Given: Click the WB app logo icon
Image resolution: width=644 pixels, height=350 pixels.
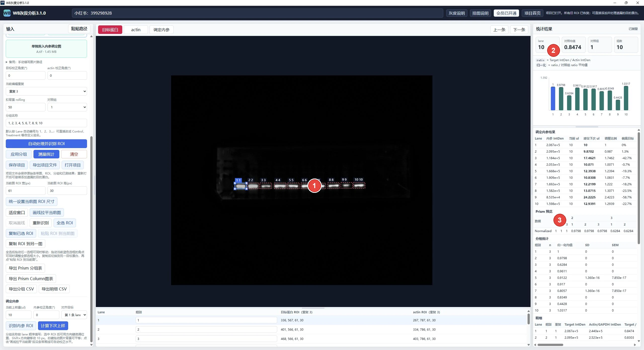Looking at the screenshot, I should tap(7, 13).
